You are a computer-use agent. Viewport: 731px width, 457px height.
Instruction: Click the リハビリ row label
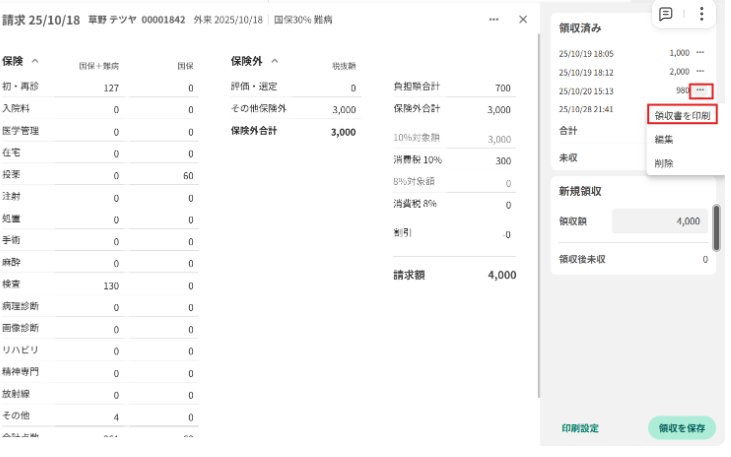pyautogui.click(x=20, y=350)
